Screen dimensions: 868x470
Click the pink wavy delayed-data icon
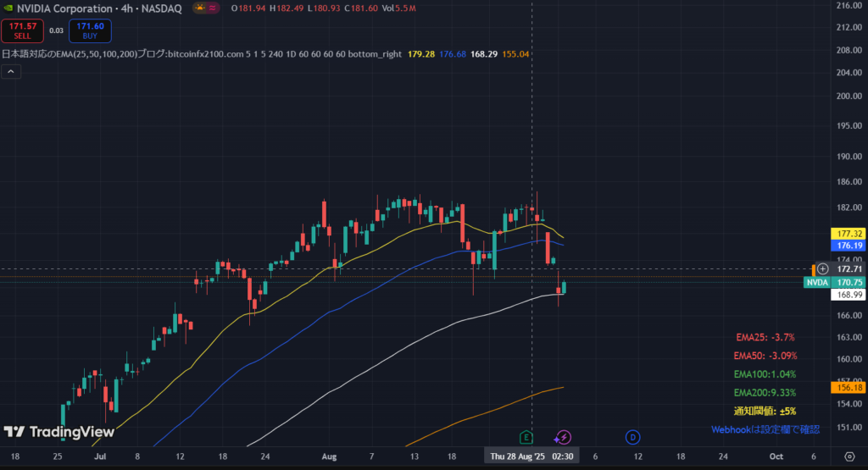(213, 8)
